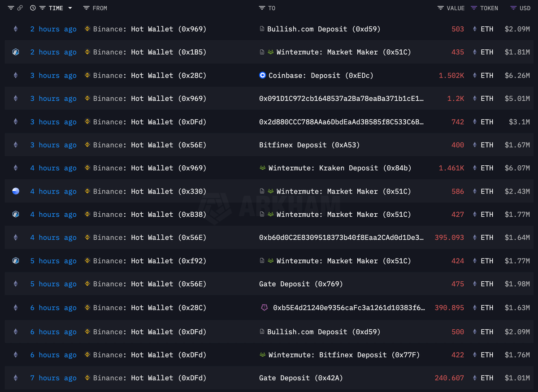Open Gate Deposit (0x42A) recipient
Viewport: 538px width, 392px height.
click(x=301, y=378)
